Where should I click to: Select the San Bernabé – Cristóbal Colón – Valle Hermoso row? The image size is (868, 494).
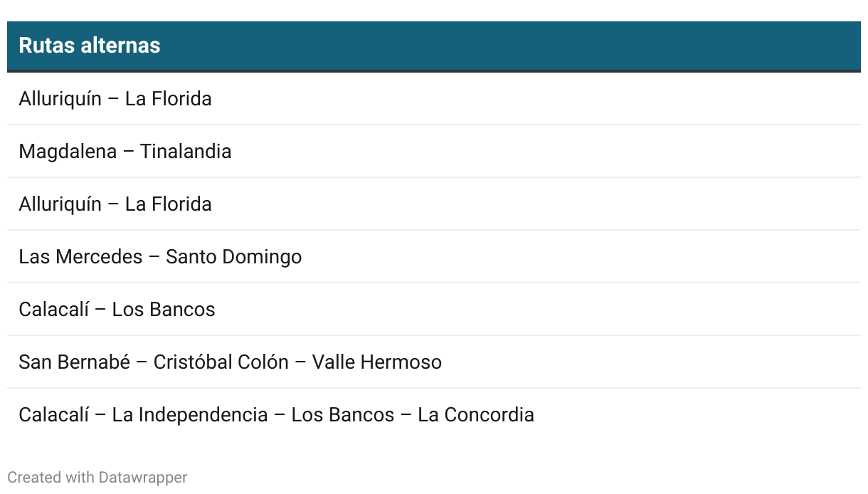(434, 362)
